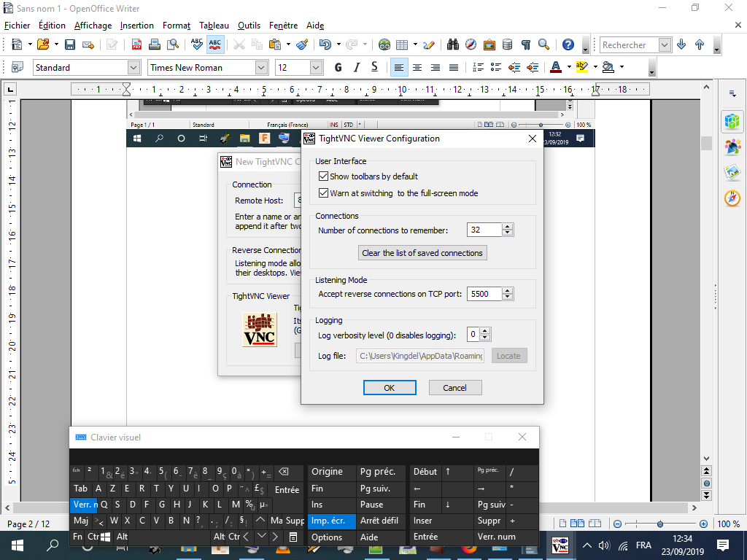The height and width of the screenshot is (560, 747).
Task: Expand the Insert Table dropdown arrow
Action: 415,44
